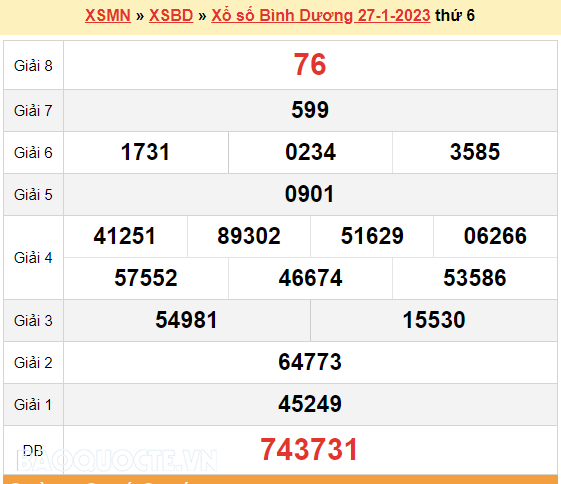Click the Giải 3 row label
This screenshot has height=484, width=561.
pyautogui.click(x=33, y=321)
